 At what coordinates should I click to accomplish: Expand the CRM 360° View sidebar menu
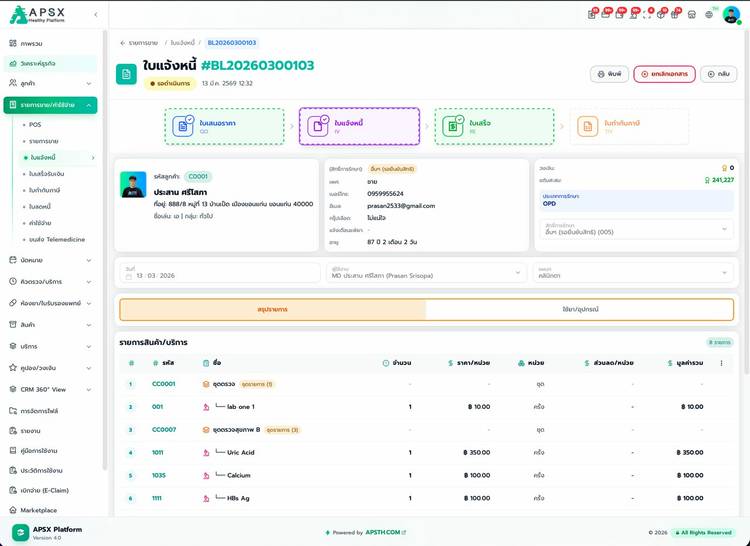[x=52, y=389]
